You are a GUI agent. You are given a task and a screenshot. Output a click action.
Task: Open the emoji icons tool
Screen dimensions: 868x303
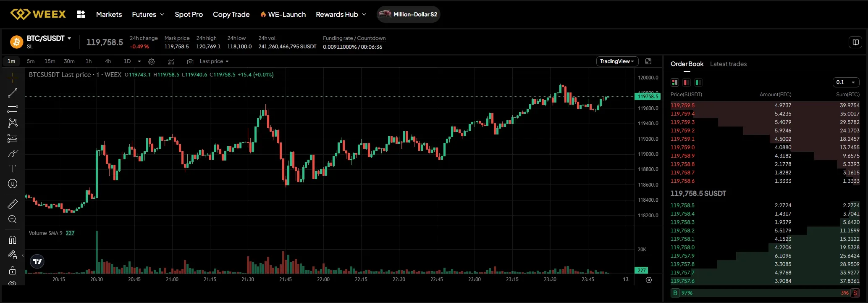click(x=13, y=184)
